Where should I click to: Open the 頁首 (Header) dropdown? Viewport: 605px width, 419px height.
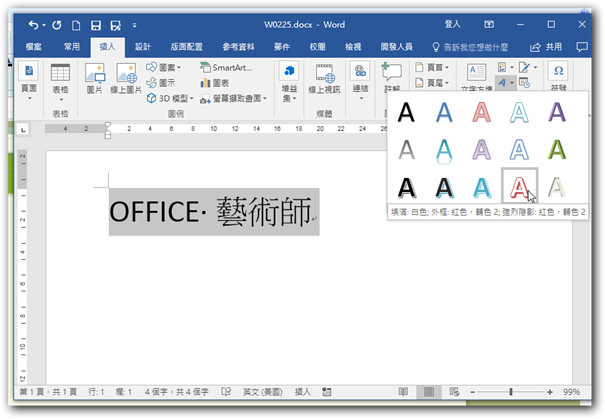[x=432, y=68]
